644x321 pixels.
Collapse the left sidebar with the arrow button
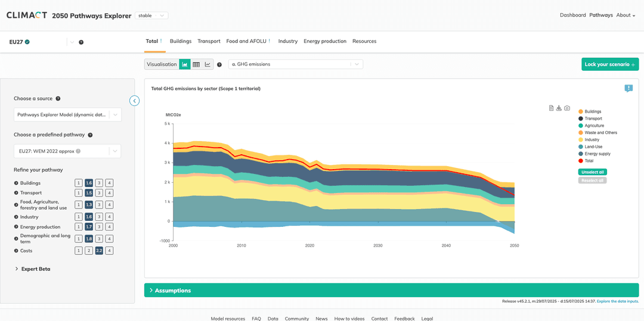(x=135, y=101)
